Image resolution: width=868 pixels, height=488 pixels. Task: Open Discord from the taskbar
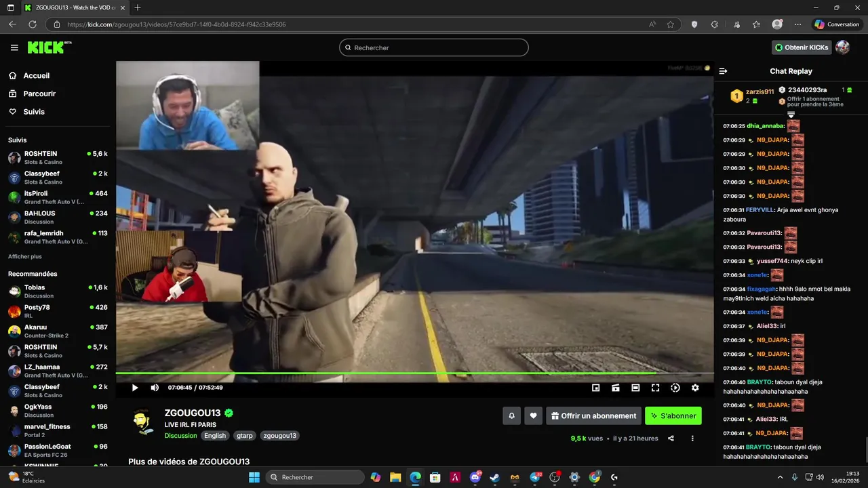[475, 477]
